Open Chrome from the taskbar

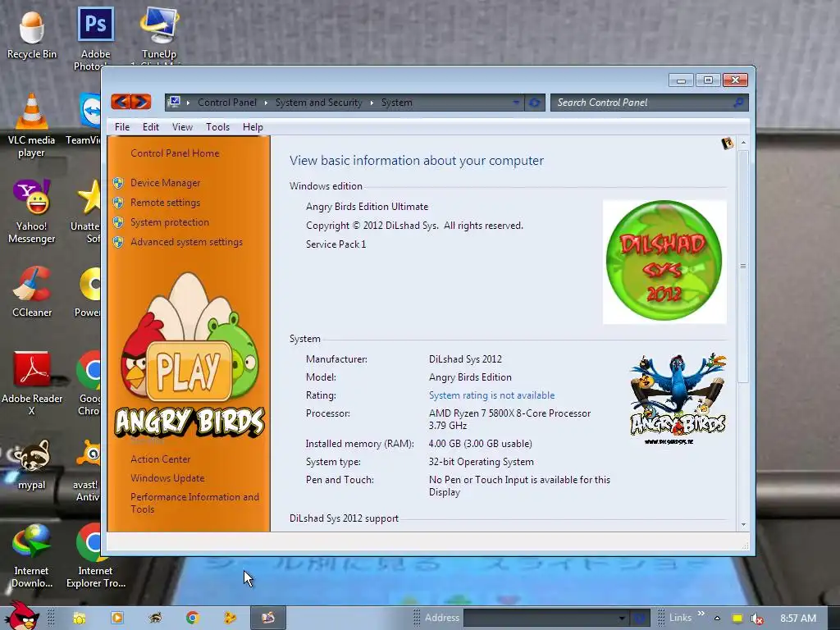[x=192, y=618]
